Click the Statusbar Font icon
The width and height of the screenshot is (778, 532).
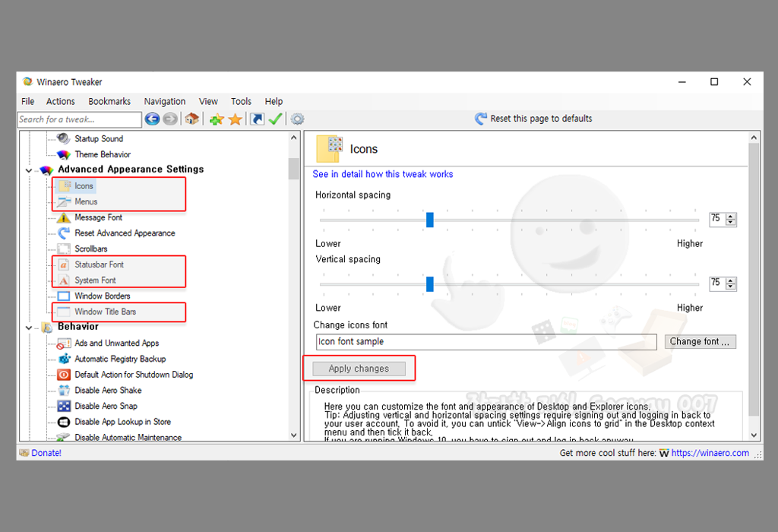(x=64, y=264)
